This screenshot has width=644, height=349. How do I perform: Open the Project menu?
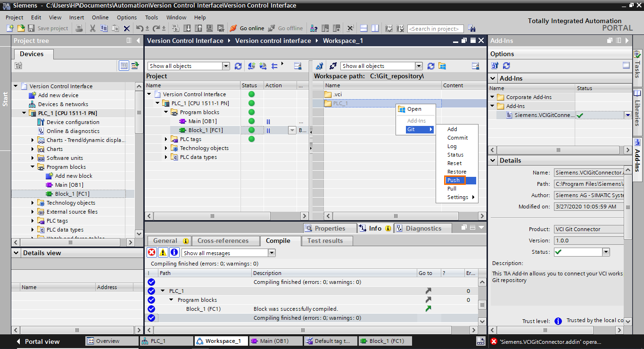[x=15, y=17]
